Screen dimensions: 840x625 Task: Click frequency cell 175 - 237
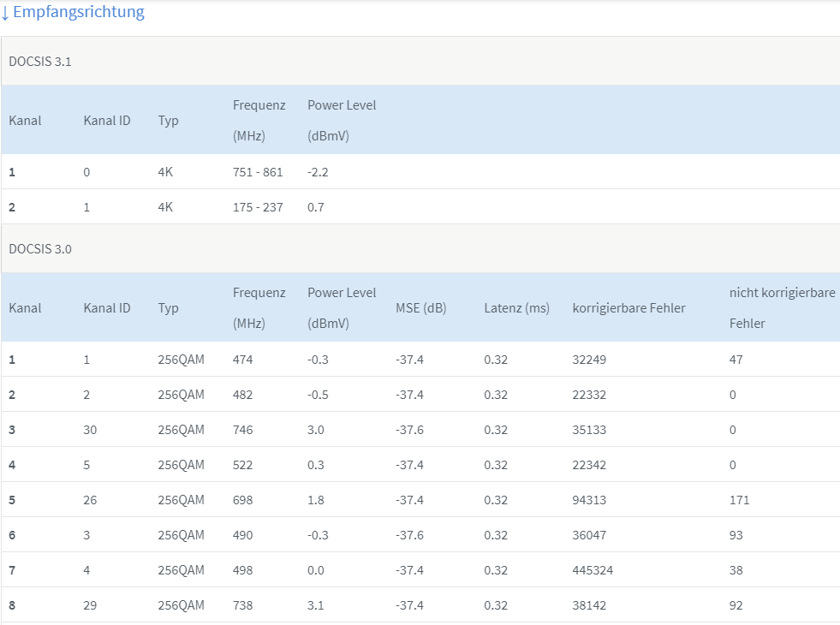pos(258,207)
